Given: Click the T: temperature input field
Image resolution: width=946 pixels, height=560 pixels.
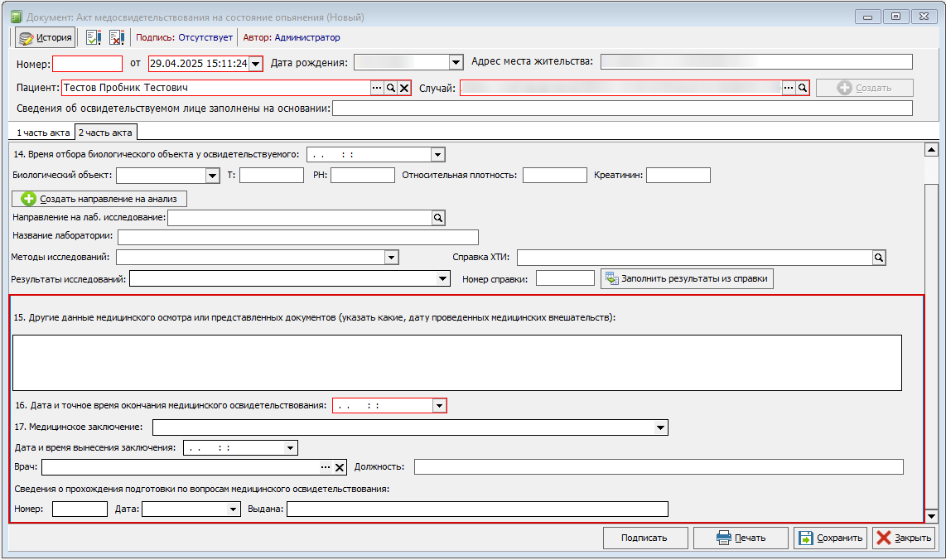Looking at the screenshot, I should pos(272,176).
